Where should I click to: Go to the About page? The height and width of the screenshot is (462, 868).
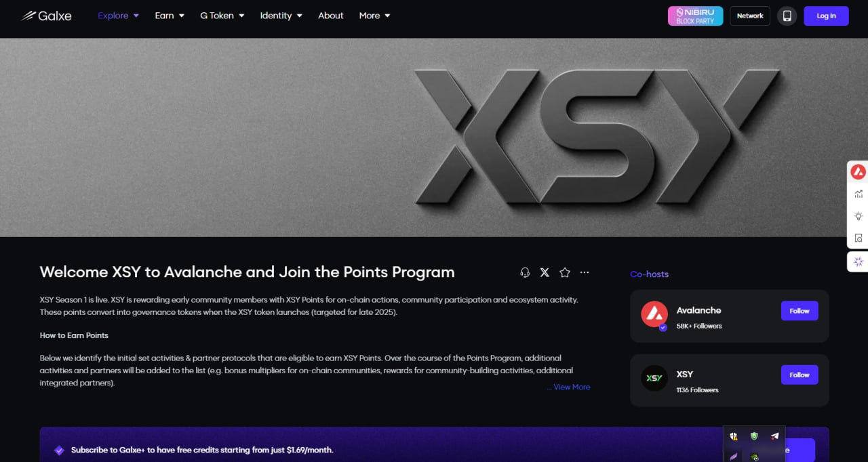(x=331, y=16)
